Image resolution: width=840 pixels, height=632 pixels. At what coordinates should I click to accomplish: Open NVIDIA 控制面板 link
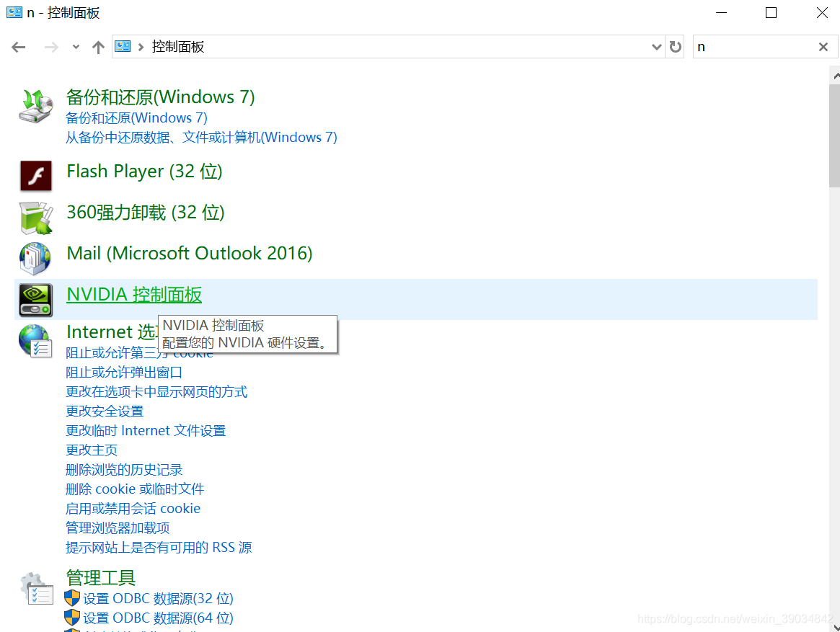(134, 294)
